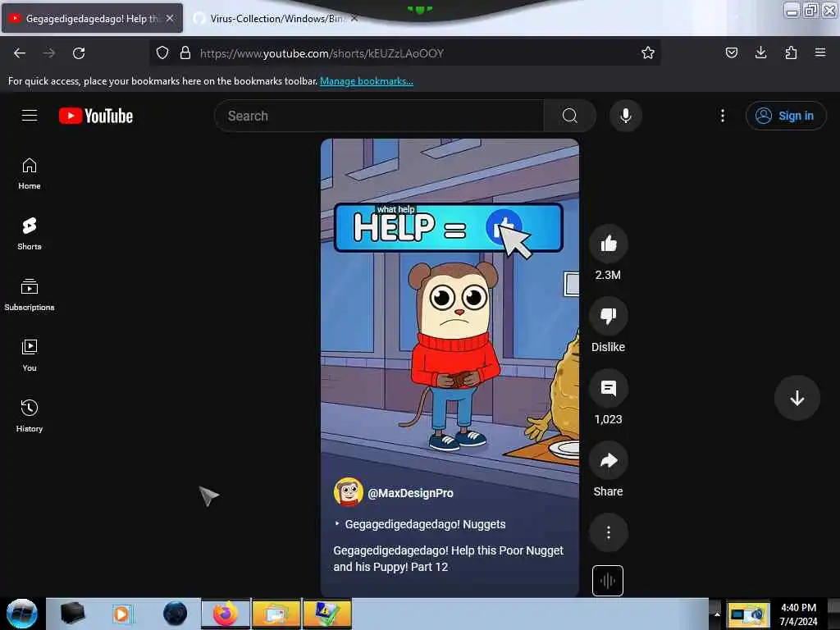Screen dimensions: 840x630
Task: Go to next Short with down arrow
Action: pos(797,398)
